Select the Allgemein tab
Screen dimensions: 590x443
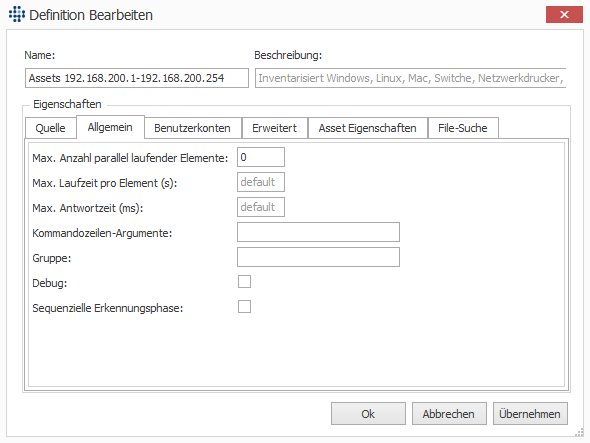[x=110, y=127]
